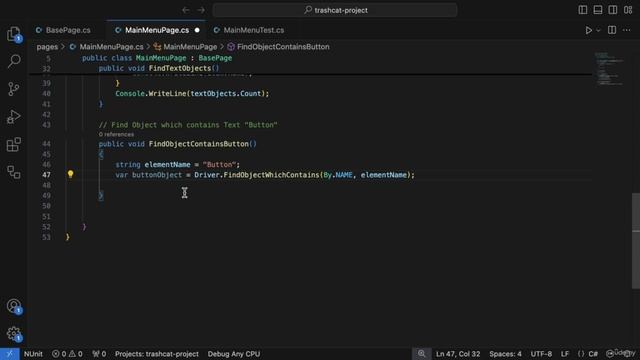The height and width of the screenshot is (360, 640).
Task: Open the Accounts menu icon
Action: [14, 306]
